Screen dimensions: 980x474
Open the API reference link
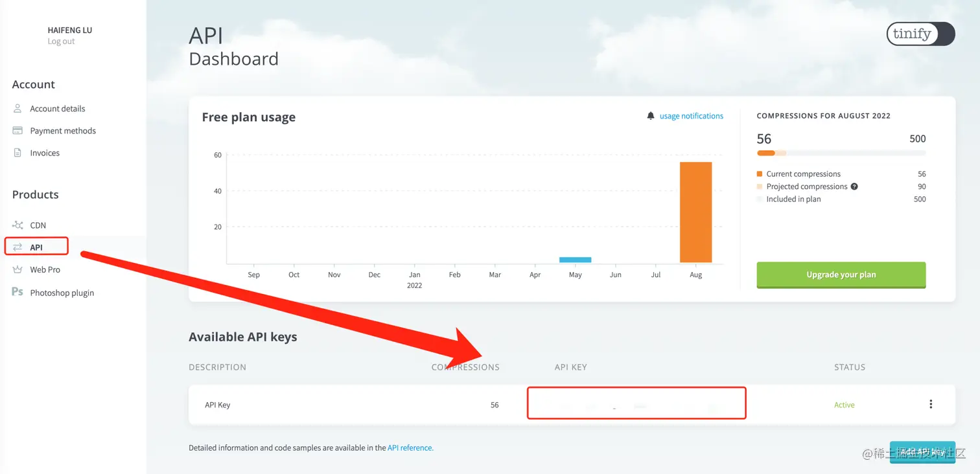click(x=410, y=447)
